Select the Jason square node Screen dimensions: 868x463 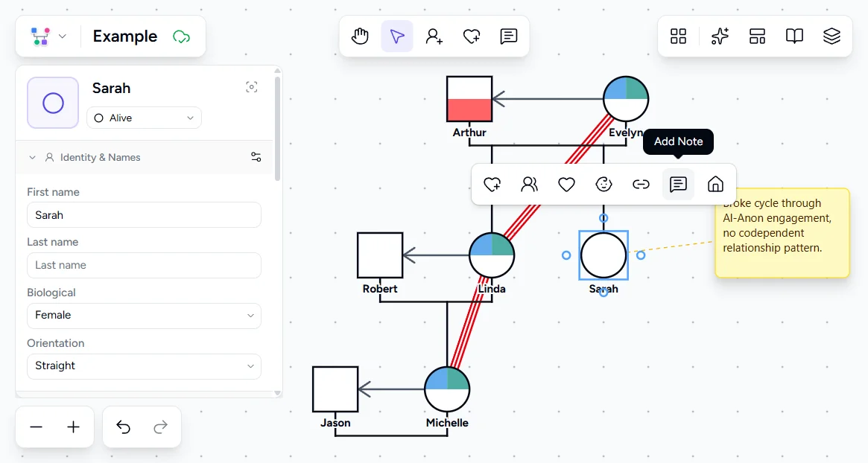point(335,389)
